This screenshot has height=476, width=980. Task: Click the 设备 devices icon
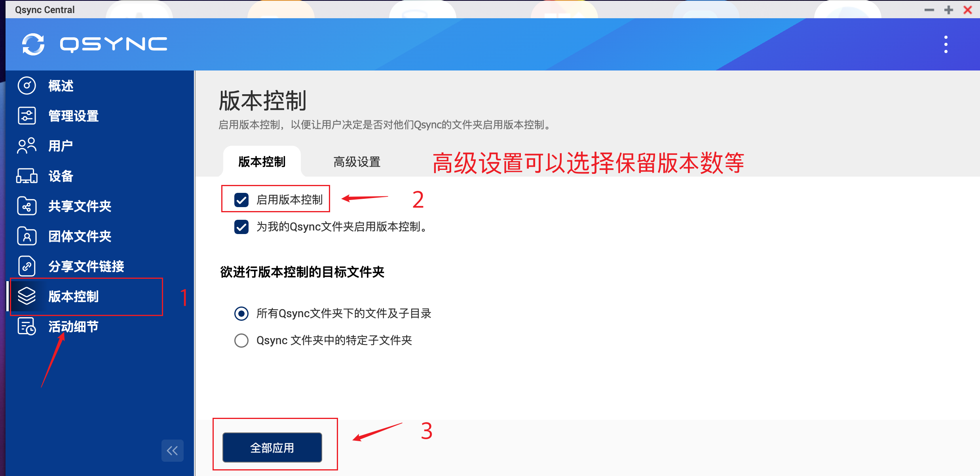point(60,176)
